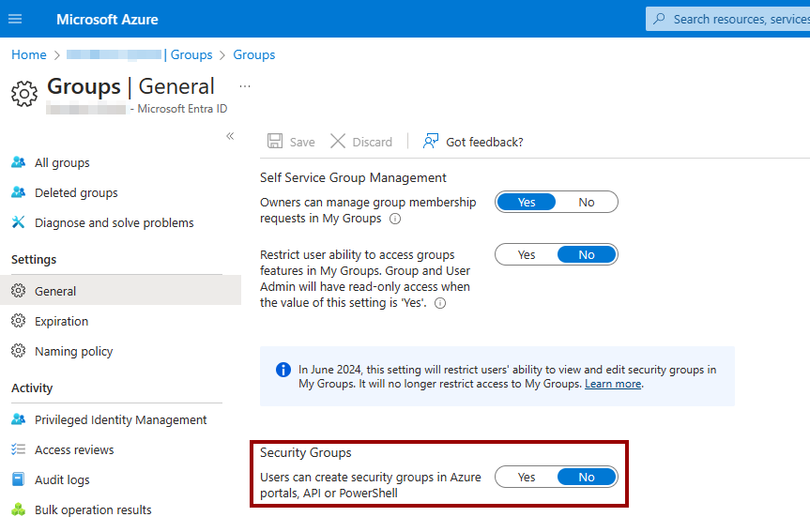Click the Groups gear header icon

24,94
